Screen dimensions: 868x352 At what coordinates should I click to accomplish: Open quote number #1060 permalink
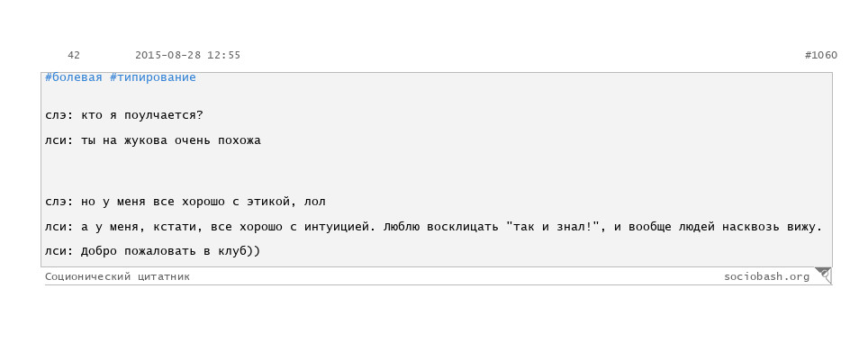point(821,55)
